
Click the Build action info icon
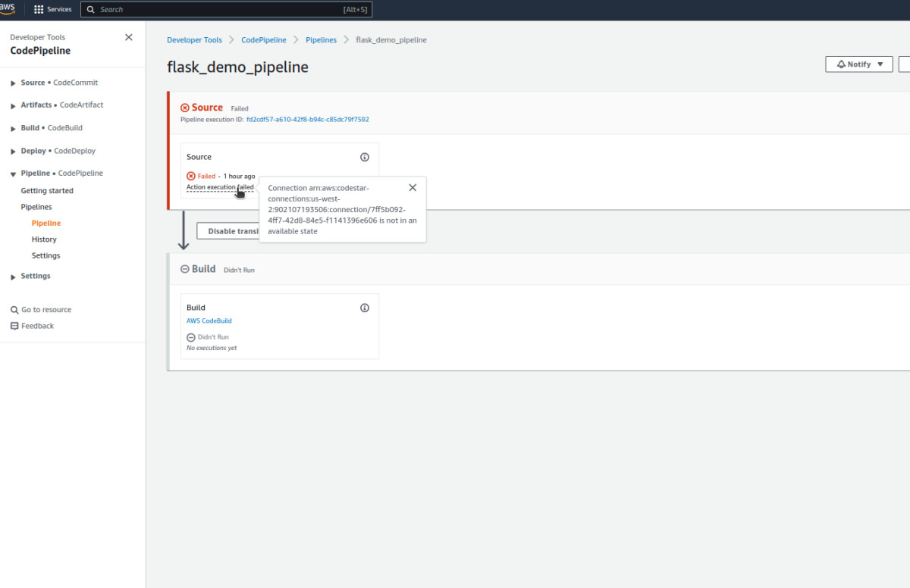click(365, 308)
